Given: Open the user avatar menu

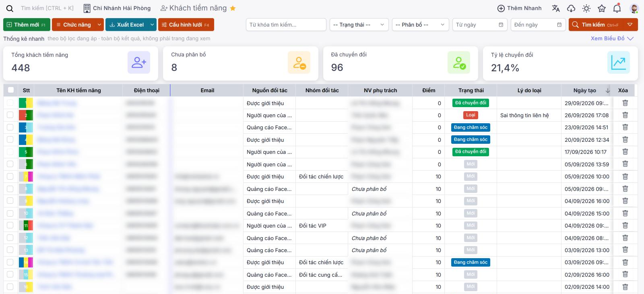Looking at the screenshot, I should click(634, 8).
